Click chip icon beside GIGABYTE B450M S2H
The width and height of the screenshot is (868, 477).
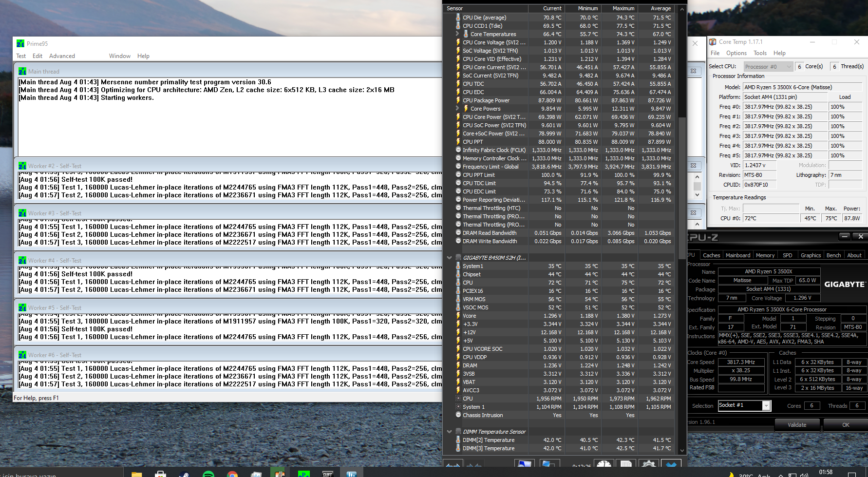[x=458, y=257]
